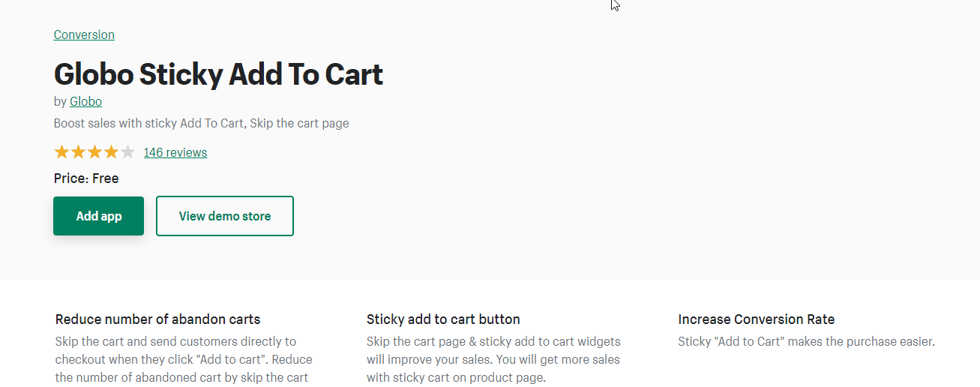Click the text about making purchase easier
This screenshot has width=980, height=387.
pyautogui.click(x=806, y=342)
